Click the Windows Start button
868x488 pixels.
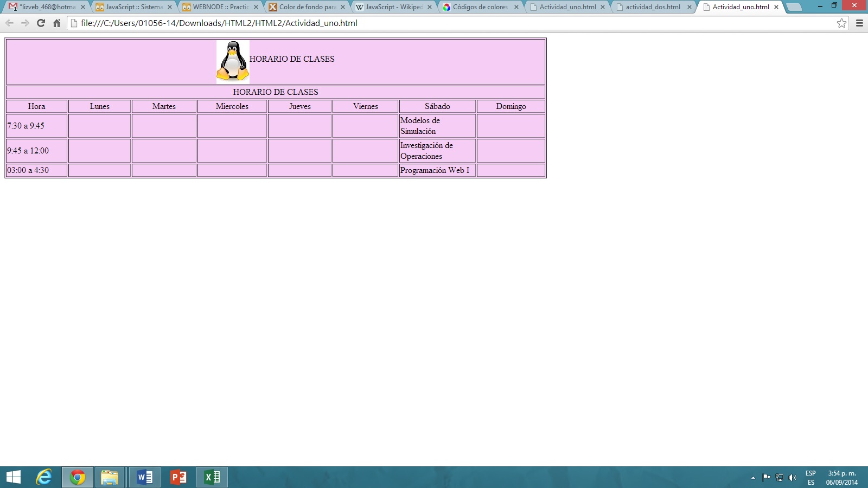pos(14,477)
